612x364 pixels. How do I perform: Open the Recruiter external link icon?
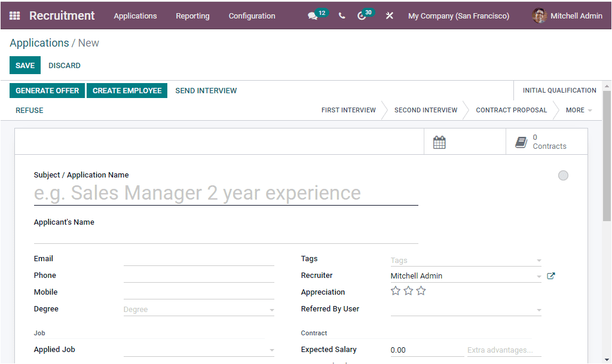[550, 276]
